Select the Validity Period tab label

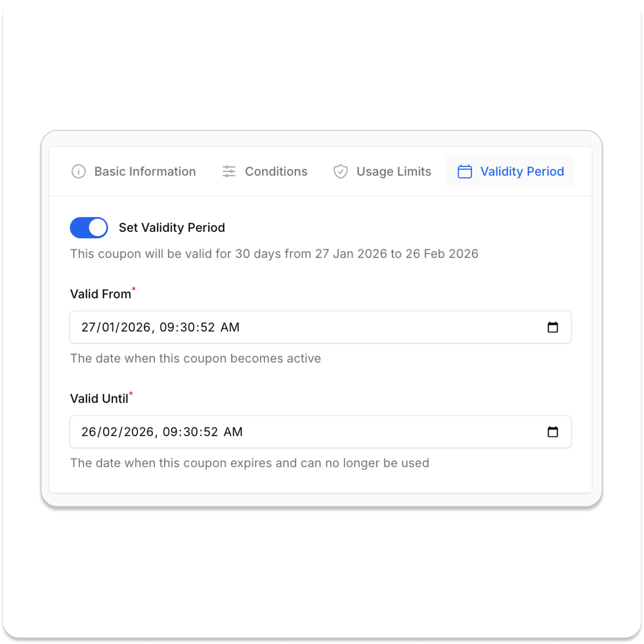(x=522, y=171)
